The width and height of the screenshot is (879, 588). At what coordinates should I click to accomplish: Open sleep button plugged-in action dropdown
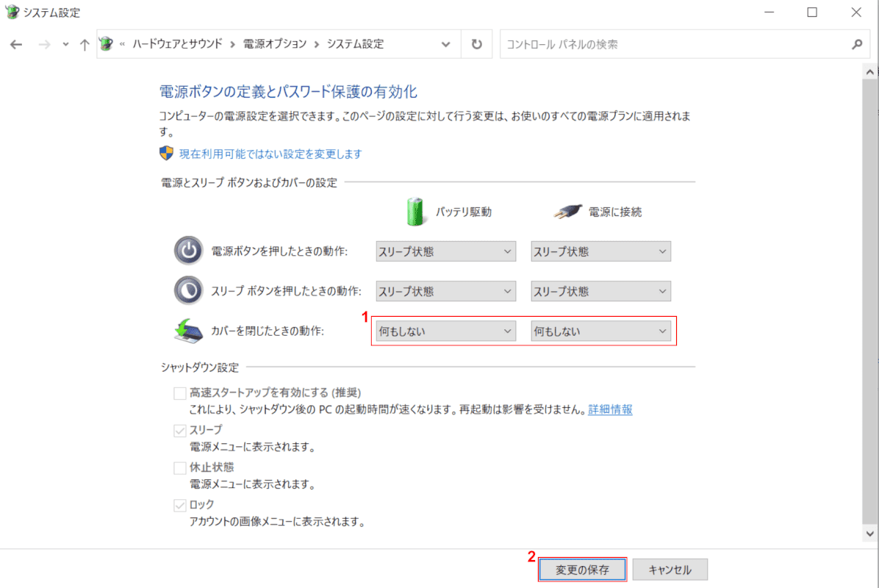pos(600,292)
